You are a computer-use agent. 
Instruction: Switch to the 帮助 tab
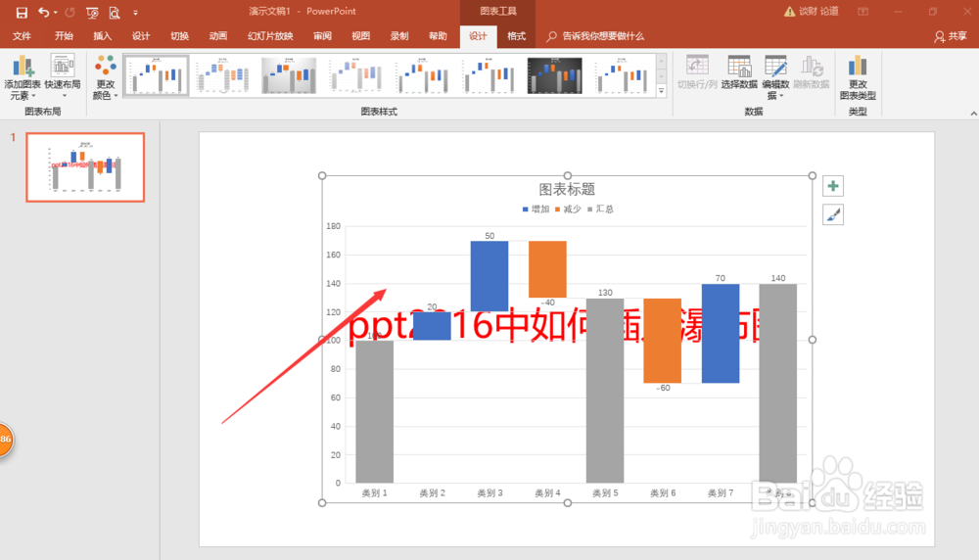(x=439, y=36)
